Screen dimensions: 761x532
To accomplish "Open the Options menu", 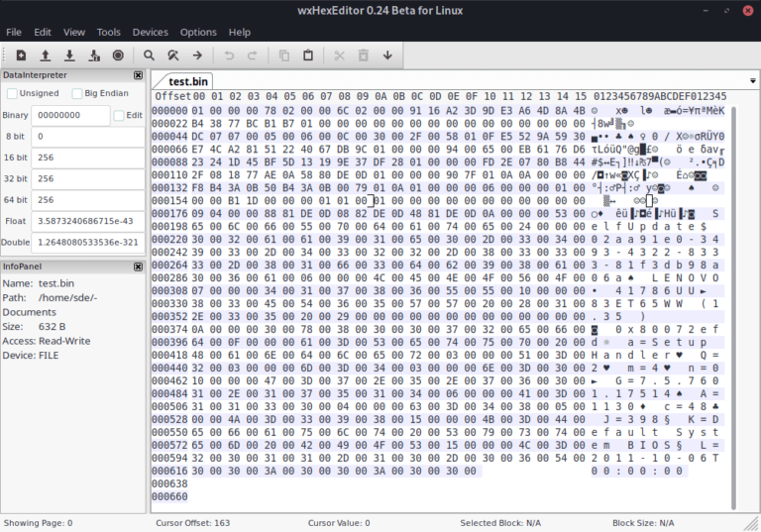I will coord(198,32).
